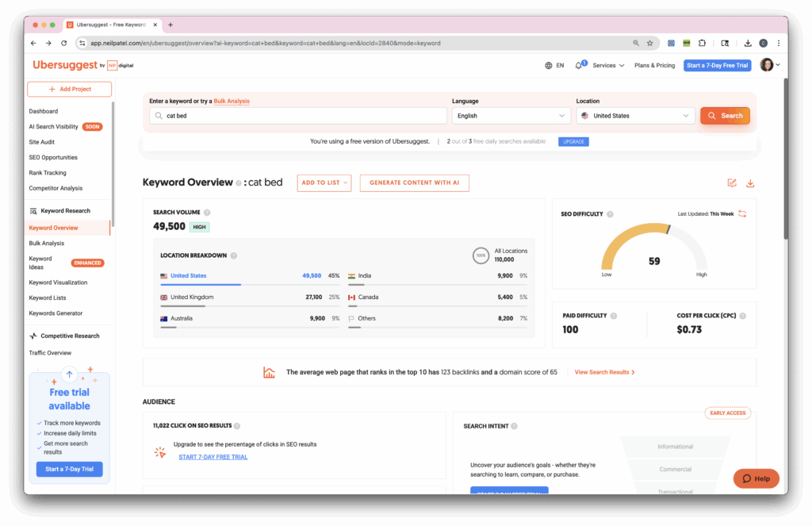The image size is (812, 526).
Task: Open Keyword Ideas
Action: coord(40,263)
